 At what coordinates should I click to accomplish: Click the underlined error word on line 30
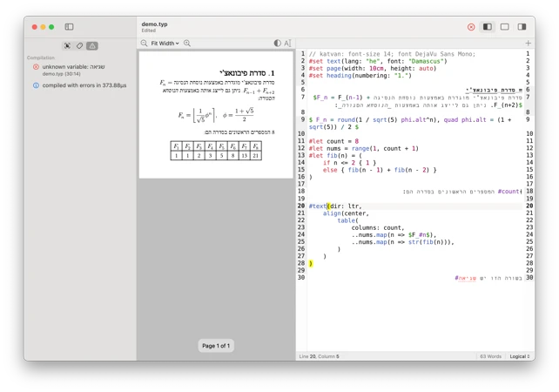467,278
